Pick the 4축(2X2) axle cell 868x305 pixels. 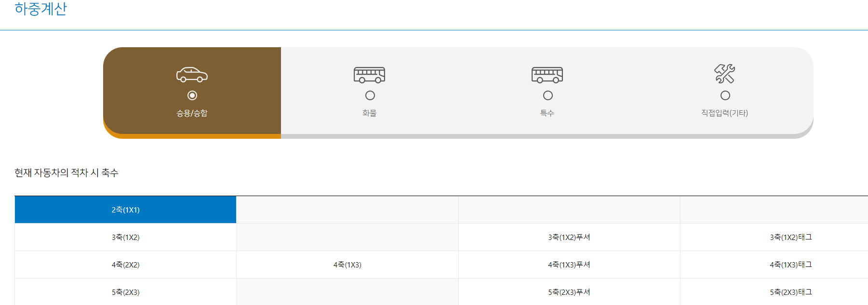click(x=125, y=265)
